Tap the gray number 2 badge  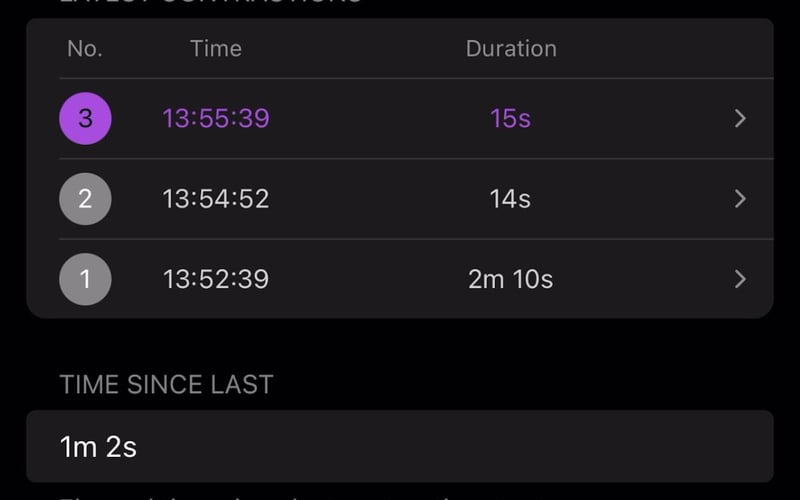tap(85, 199)
